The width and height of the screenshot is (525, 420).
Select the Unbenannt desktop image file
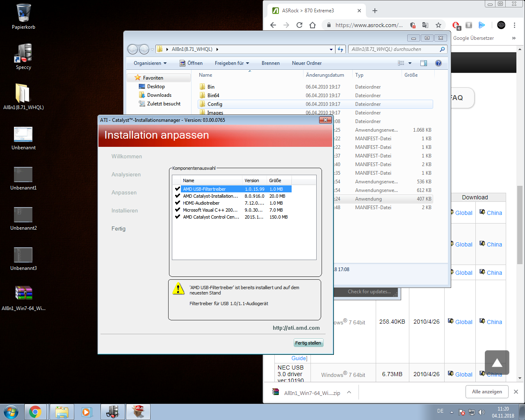pos(23,137)
